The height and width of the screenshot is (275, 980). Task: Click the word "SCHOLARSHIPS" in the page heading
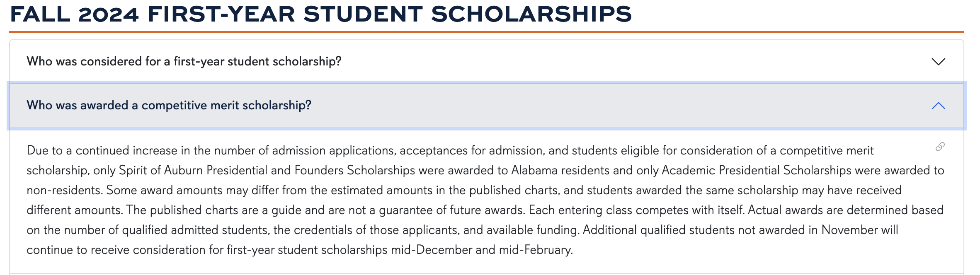531,14
